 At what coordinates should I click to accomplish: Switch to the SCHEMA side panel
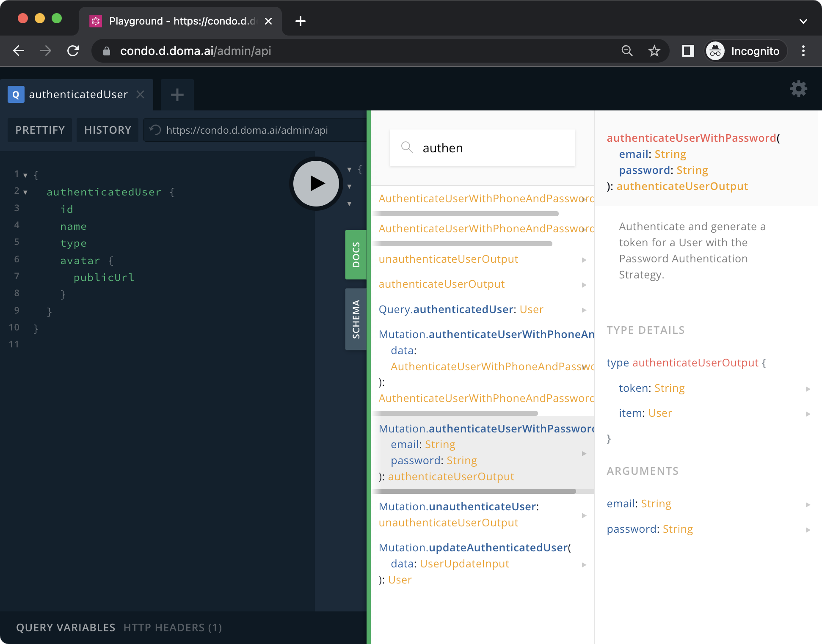click(x=356, y=319)
